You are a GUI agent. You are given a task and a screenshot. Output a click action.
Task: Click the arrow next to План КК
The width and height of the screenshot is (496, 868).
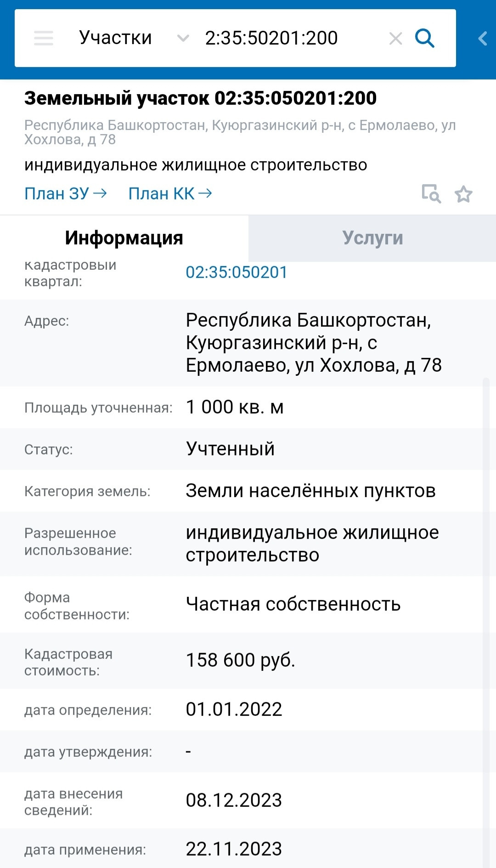(205, 193)
